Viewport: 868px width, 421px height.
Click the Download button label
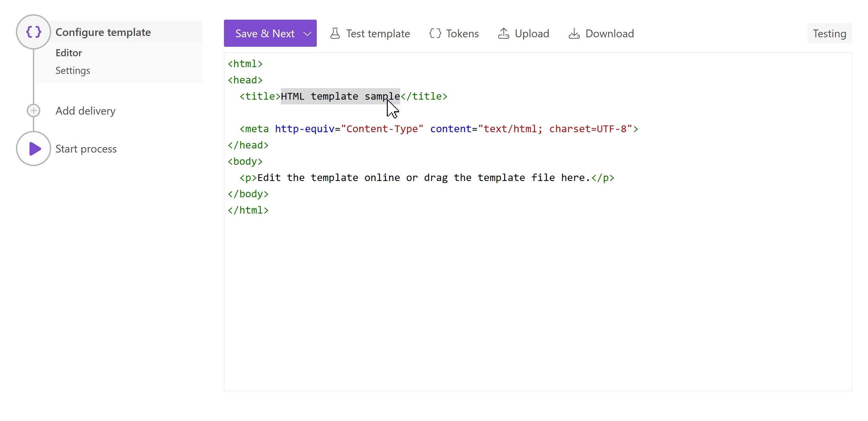point(609,34)
